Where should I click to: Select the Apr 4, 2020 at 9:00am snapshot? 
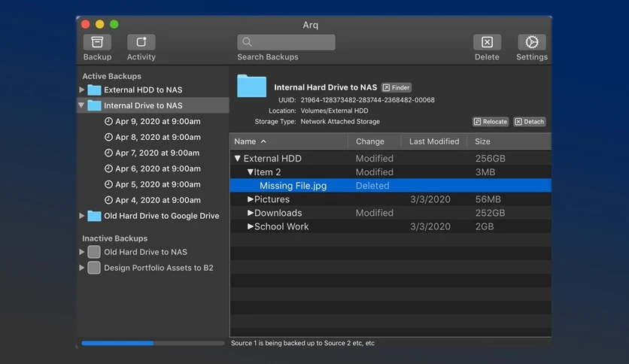158,200
